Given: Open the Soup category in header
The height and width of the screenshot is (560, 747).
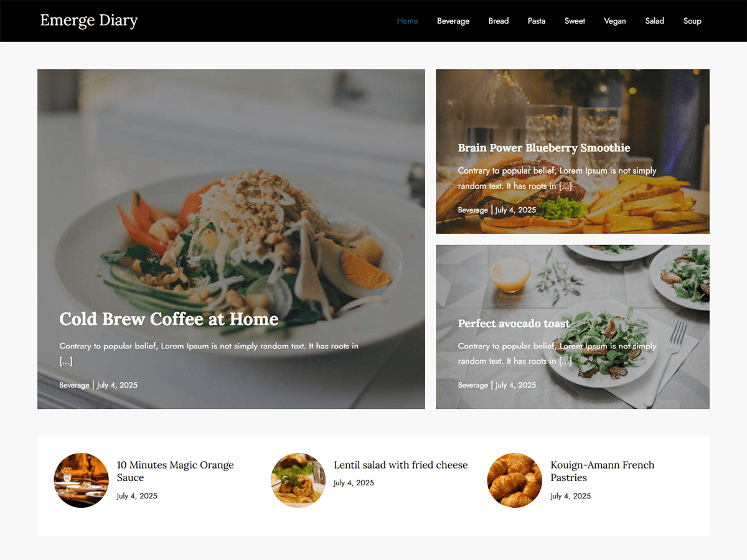Looking at the screenshot, I should pos(692,21).
